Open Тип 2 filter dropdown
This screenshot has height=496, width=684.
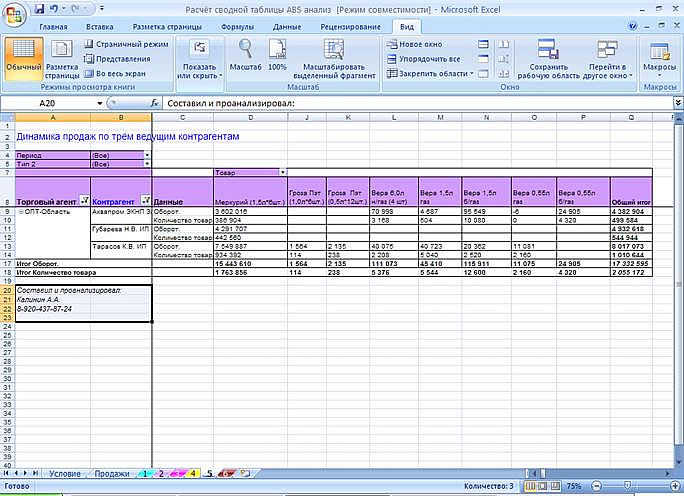tap(147, 164)
